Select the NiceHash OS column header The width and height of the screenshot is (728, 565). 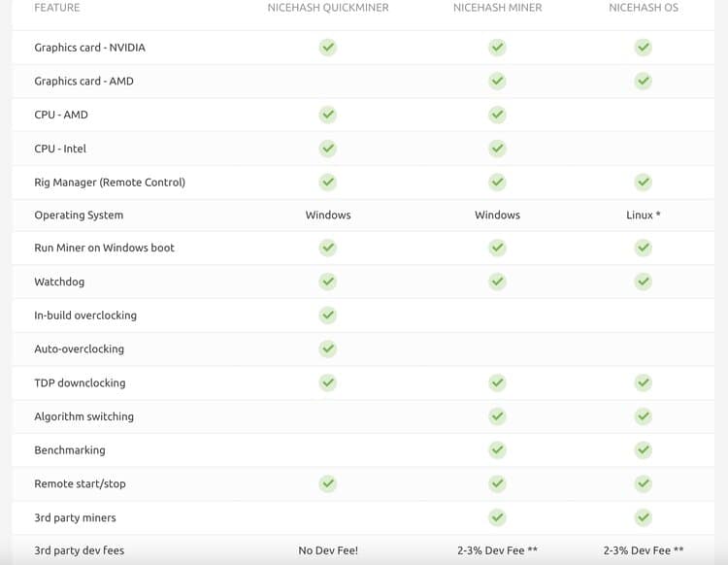click(x=644, y=8)
